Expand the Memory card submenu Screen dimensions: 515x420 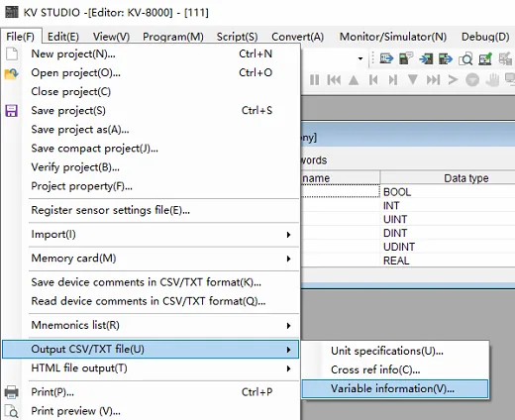288,259
